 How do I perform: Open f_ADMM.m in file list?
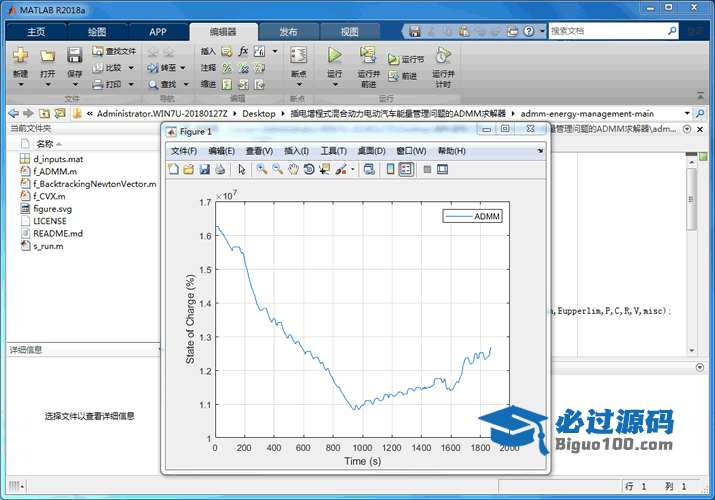[55, 171]
